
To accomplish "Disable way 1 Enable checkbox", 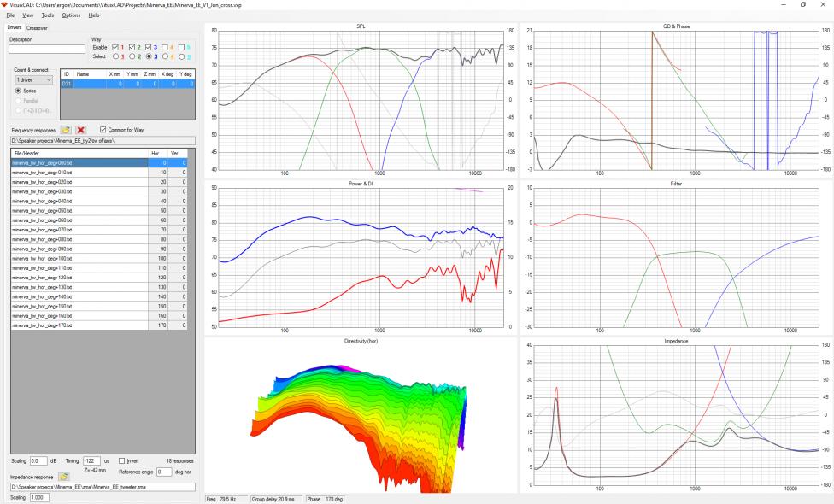I will point(115,47).
